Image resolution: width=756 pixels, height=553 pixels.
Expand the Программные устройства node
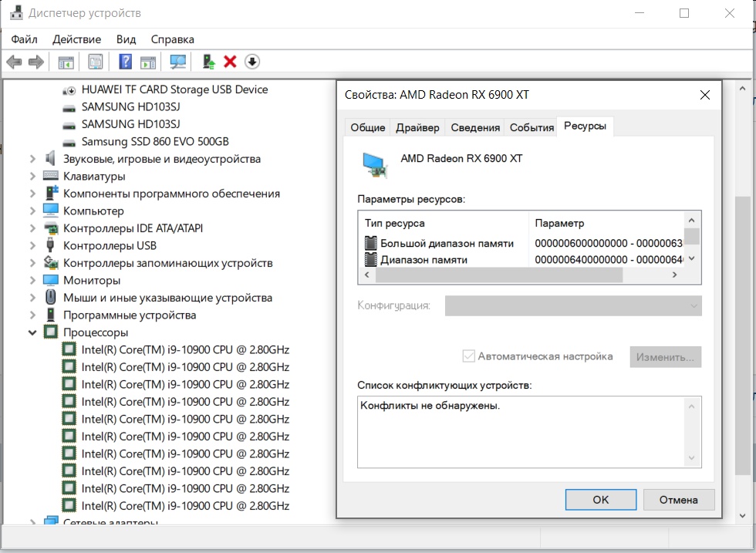[32, 315]
